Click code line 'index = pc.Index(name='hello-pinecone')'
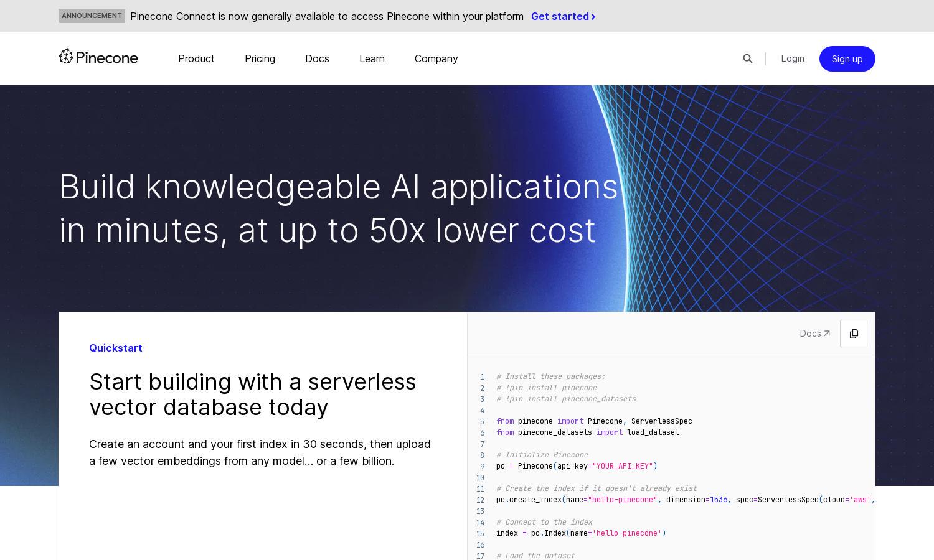 581,533
